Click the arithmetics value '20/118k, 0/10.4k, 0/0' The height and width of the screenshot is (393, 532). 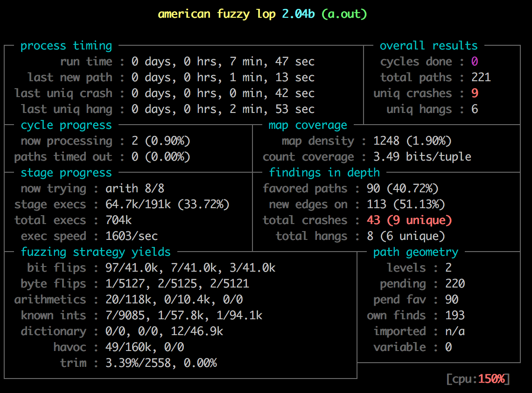(x=174, y=300)
